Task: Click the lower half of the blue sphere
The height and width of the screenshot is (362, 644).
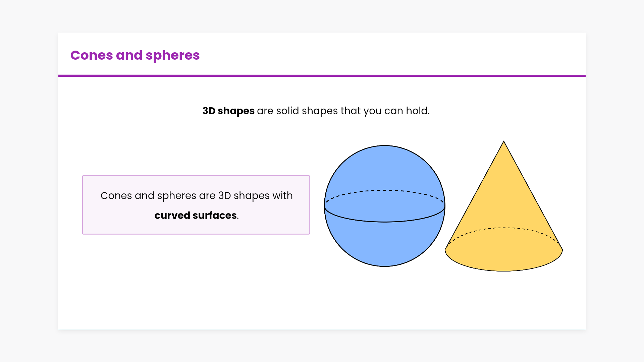Action: click(x=385, y=245)
